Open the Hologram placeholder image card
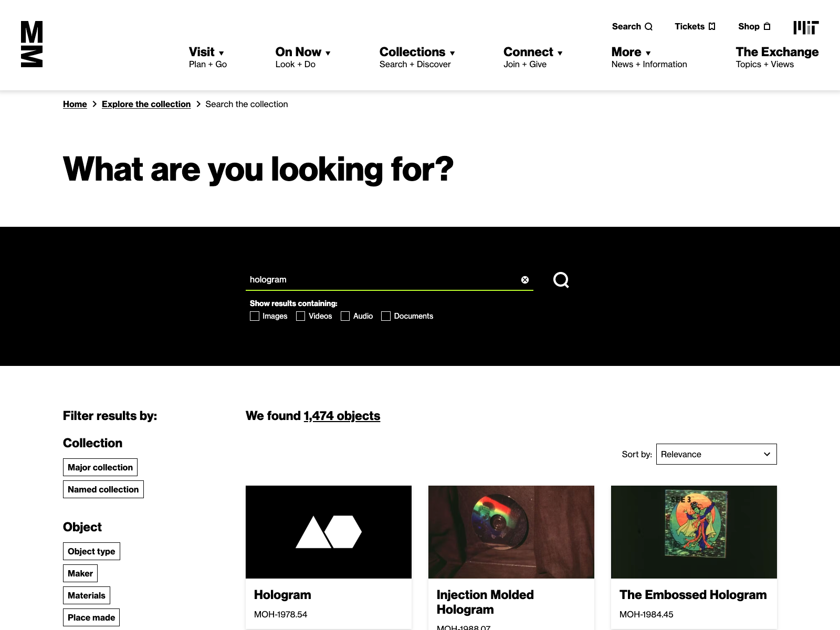This screenshot has width=840, height=630. click(x=329, y=532)
